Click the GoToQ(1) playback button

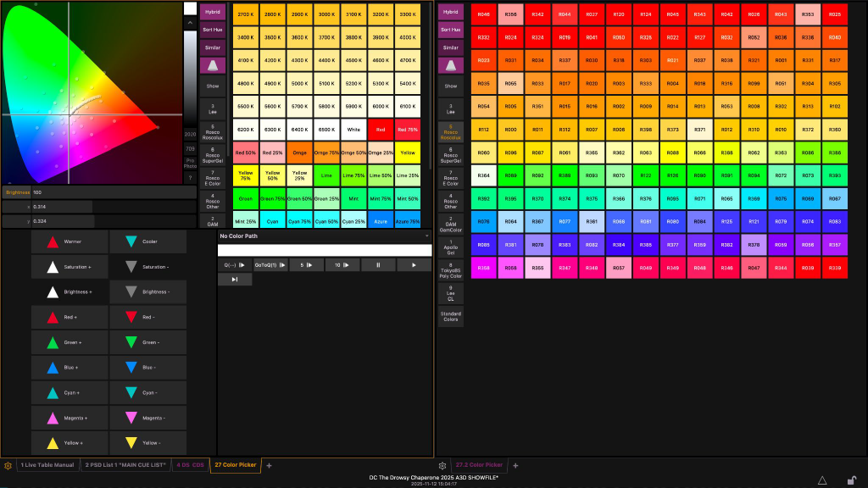point(270,265)
